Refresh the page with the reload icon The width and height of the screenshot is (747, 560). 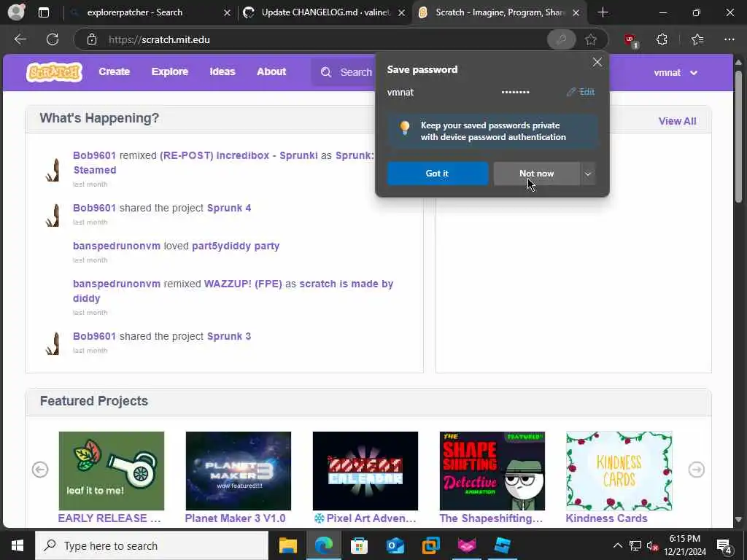(53, 39)
